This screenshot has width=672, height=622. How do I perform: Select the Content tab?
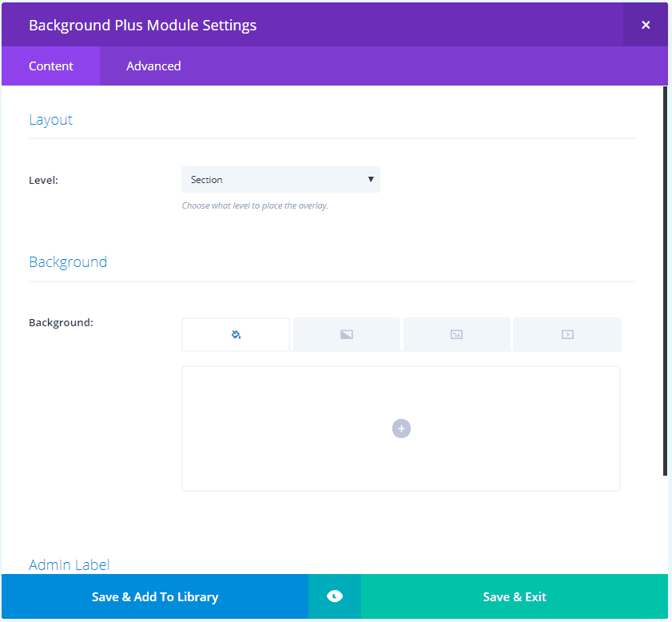point(51,66)
